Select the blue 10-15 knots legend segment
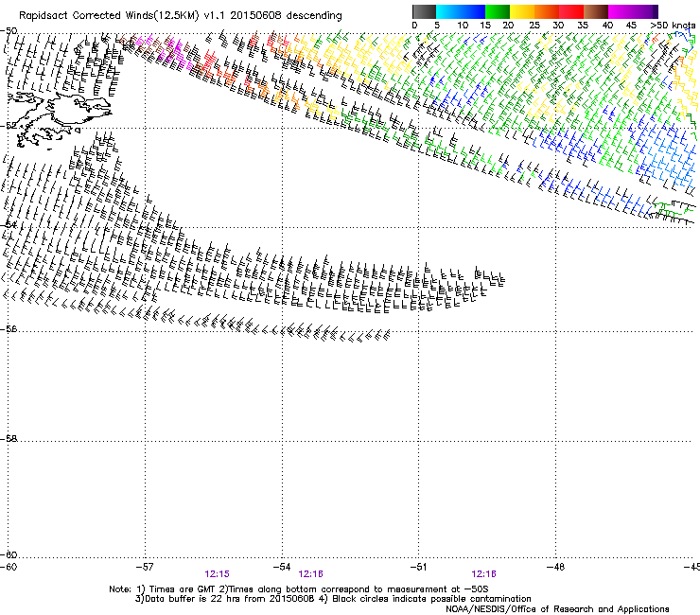 473,11
